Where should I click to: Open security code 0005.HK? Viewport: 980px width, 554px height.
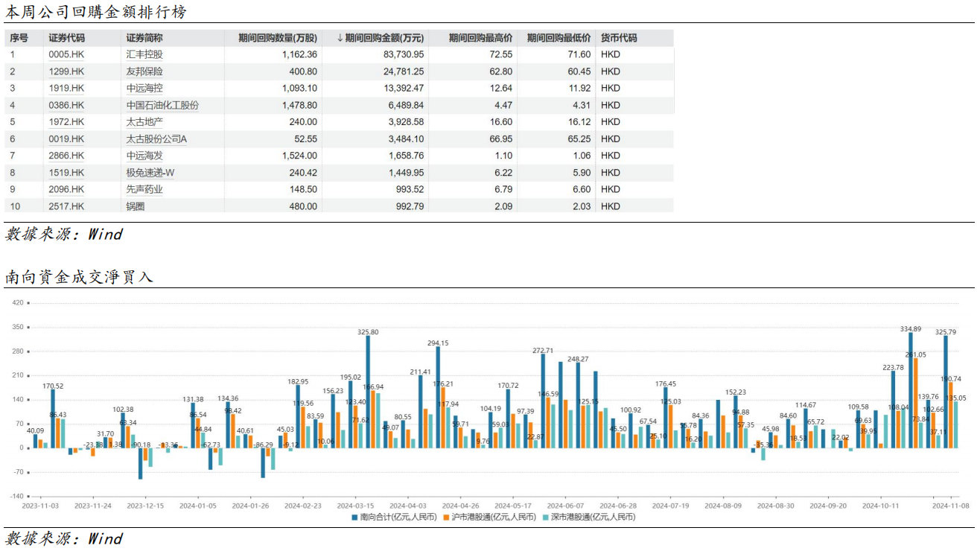point(66,54)
